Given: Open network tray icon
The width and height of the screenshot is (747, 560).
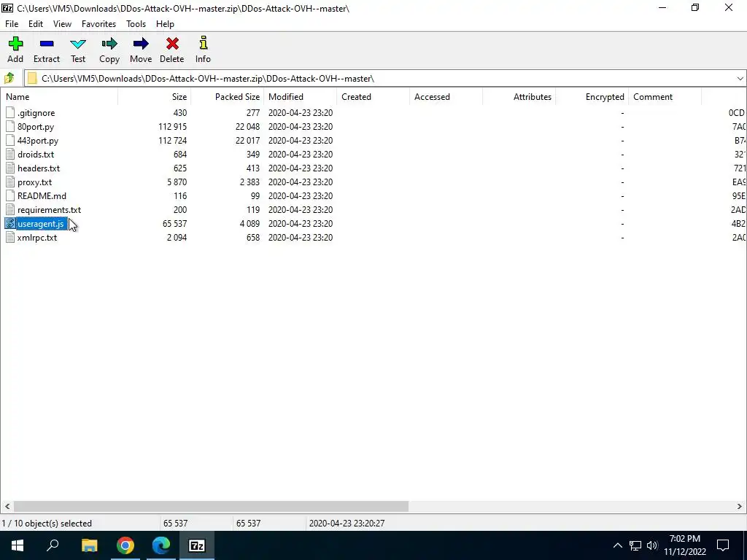Looking at the screenshot, I should click(635, 545).
